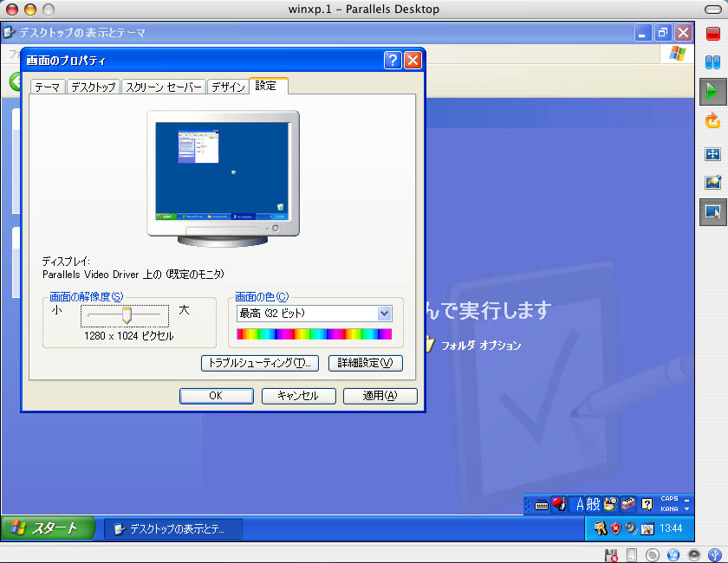Screen dimensions: 728x563
Task: Click the トラブルシューティング button
Action: 260,363
